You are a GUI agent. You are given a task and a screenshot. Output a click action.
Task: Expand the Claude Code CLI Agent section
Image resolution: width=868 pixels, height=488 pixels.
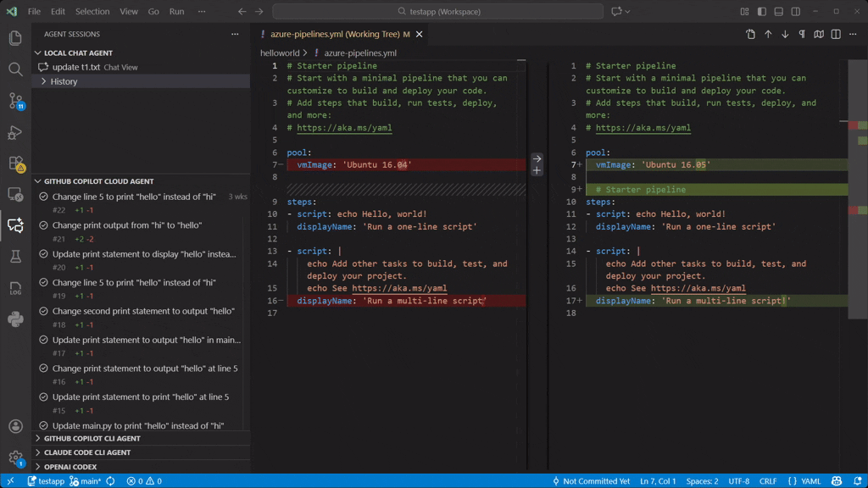[x=37, y=452]
